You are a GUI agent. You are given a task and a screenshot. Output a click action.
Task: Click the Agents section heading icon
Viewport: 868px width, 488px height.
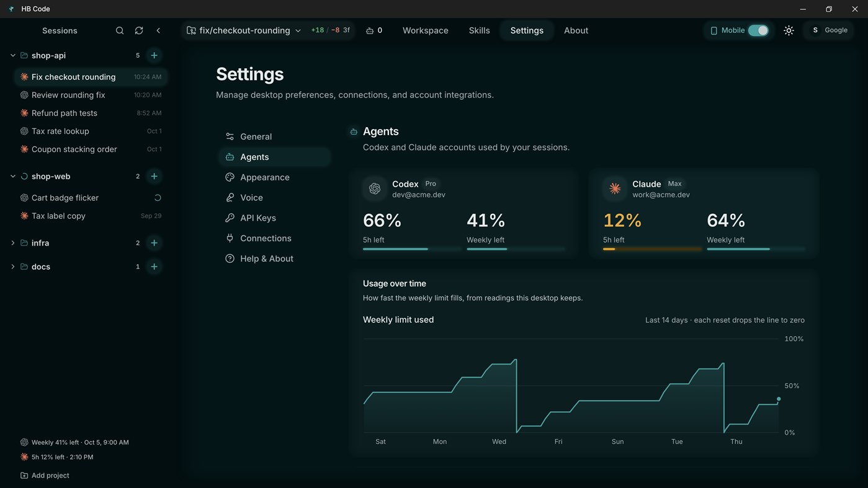tap(354, 131)
